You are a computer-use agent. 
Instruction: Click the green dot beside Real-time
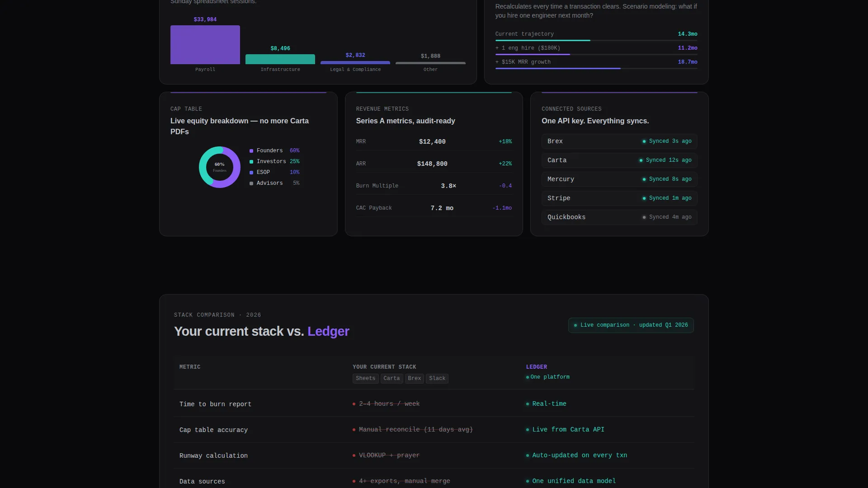click(528, 404)
